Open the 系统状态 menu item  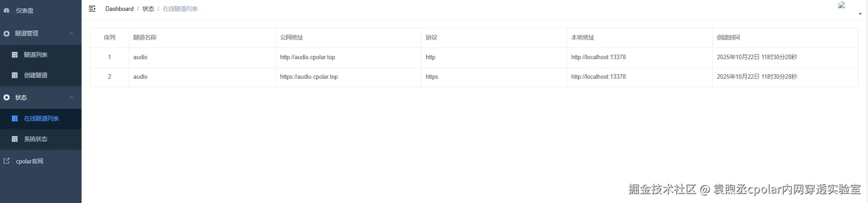tap(41, 139)
